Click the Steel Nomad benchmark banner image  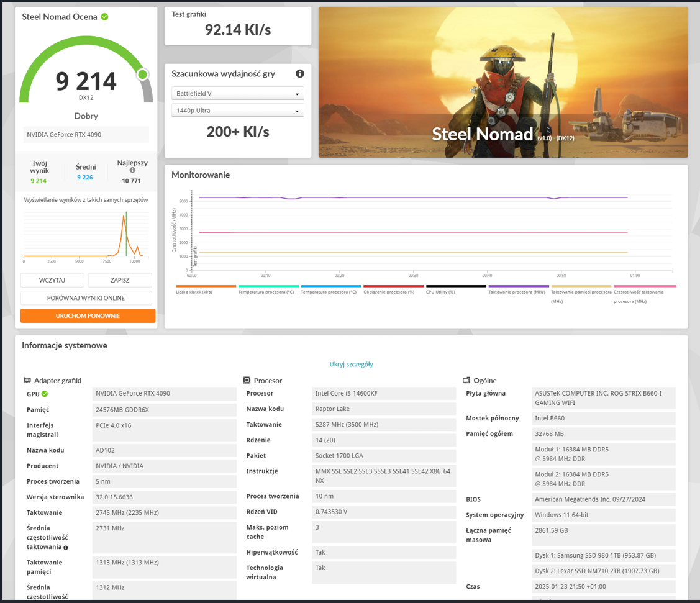click(503, 82)
